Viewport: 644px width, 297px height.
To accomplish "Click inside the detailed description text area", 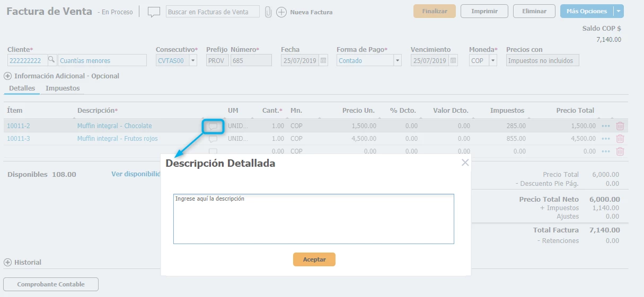I will 313,219.
